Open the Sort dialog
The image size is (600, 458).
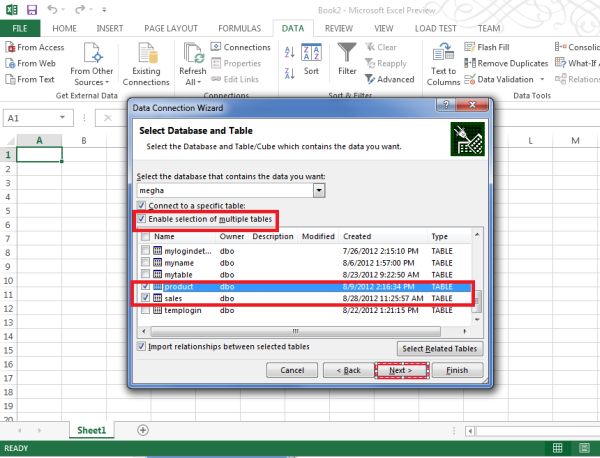coord(311,60)
